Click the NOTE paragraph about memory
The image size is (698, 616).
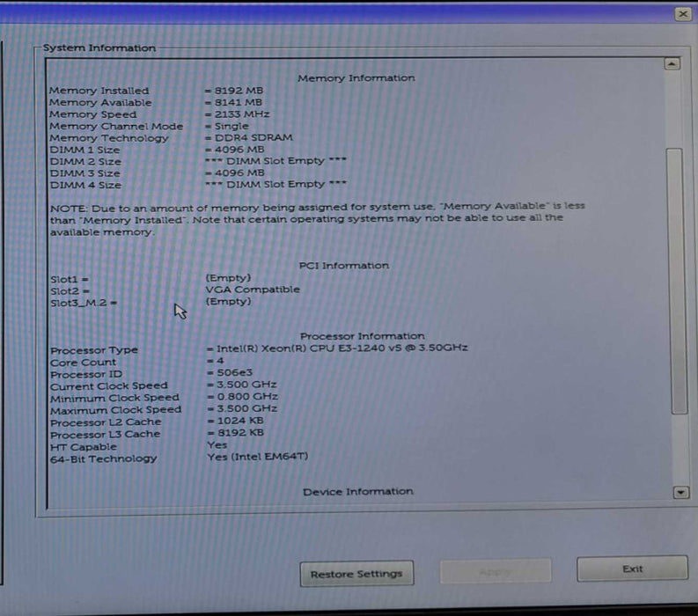click(318, 219)
